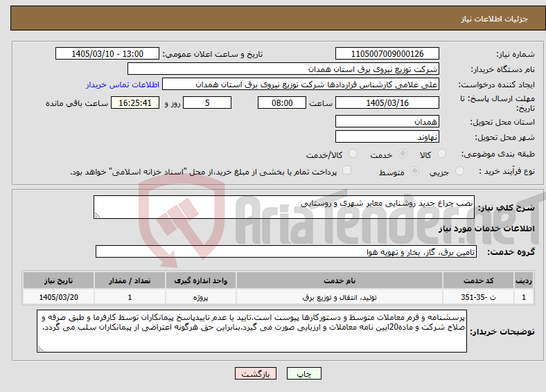
Task: Select the کالا/خدمت radio button
Action: click(353, 154)
